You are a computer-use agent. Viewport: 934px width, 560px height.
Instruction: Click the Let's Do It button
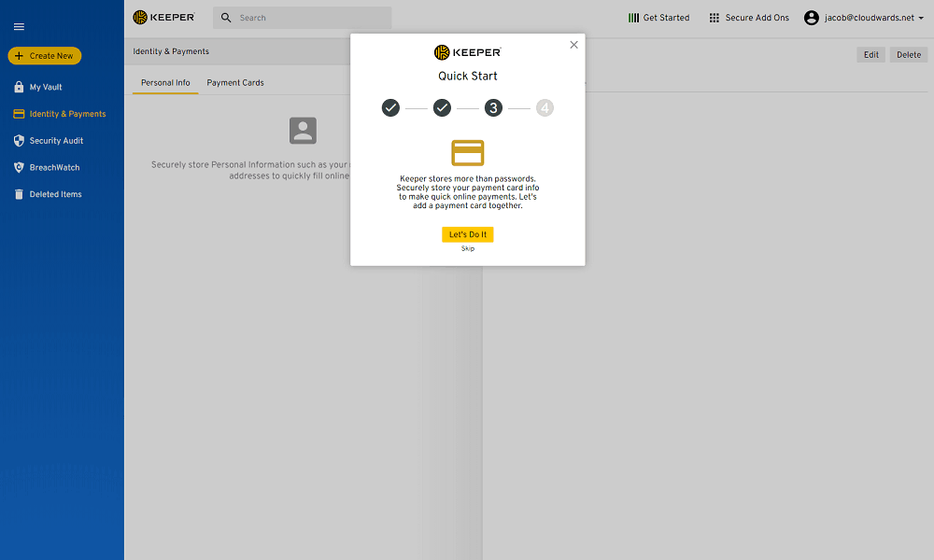tap(468, 234)
